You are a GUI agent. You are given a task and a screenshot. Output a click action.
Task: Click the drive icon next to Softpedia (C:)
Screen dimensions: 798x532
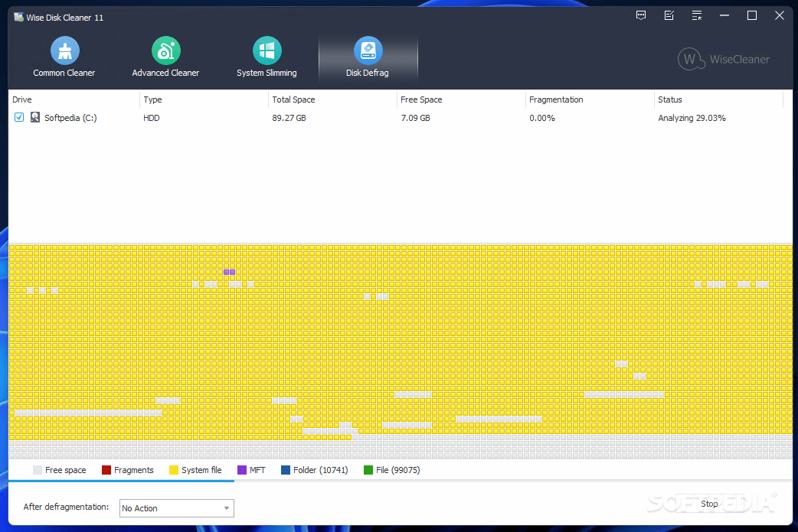[34, 117]
